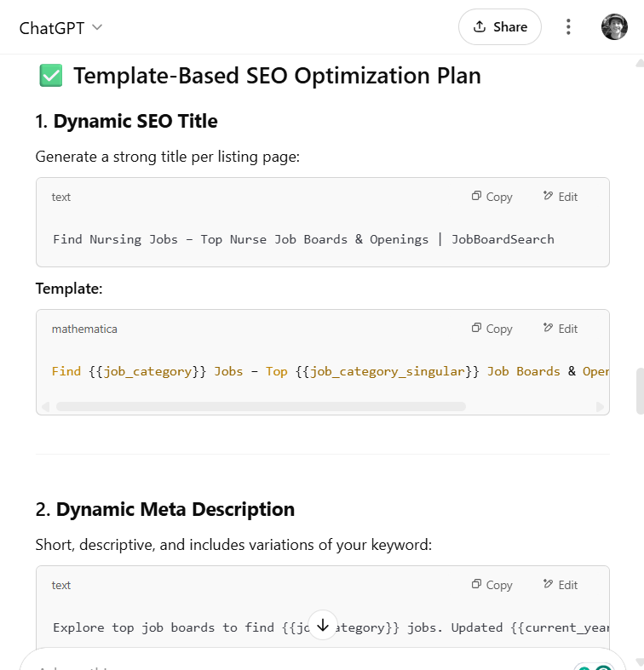Click the down arrow of the page scrollbar
The width and height of the screenshot is (644, 670).
[x=639, y=662]
